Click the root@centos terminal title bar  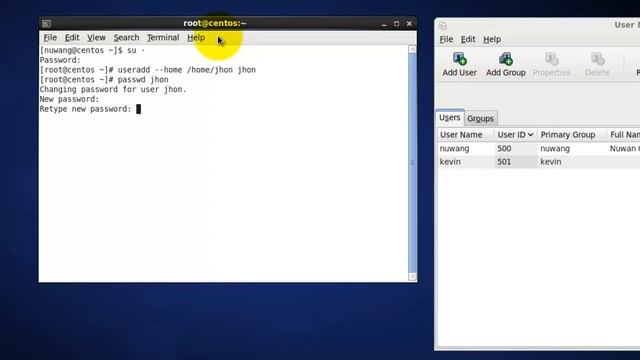tap(215, 23)
